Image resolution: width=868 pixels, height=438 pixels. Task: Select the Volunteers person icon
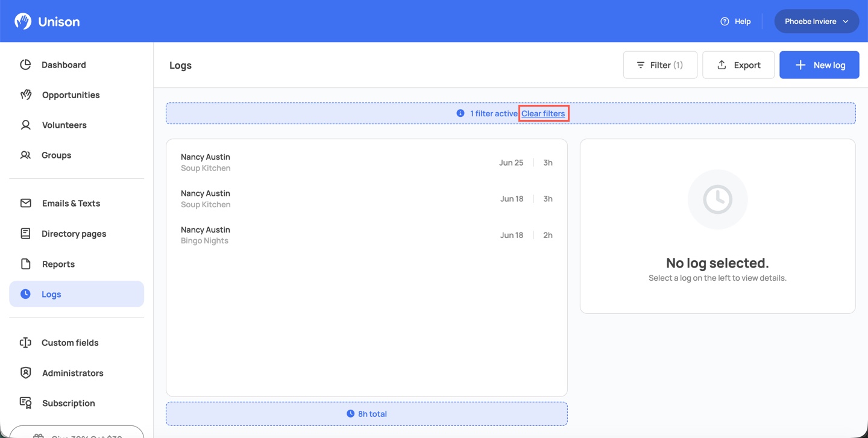[25, 125]
